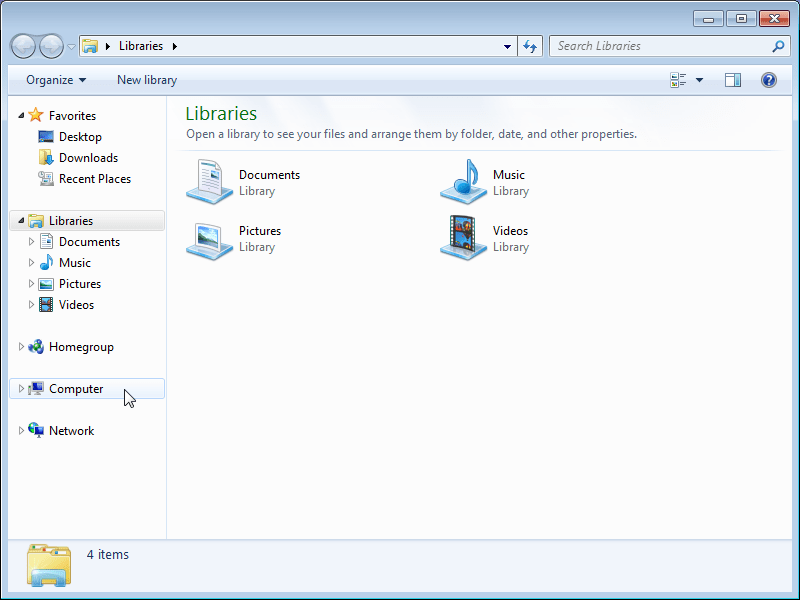Screen dimensions: 800x600
Task: Select the Music library large icon
Action: click(x=463, y=182)
